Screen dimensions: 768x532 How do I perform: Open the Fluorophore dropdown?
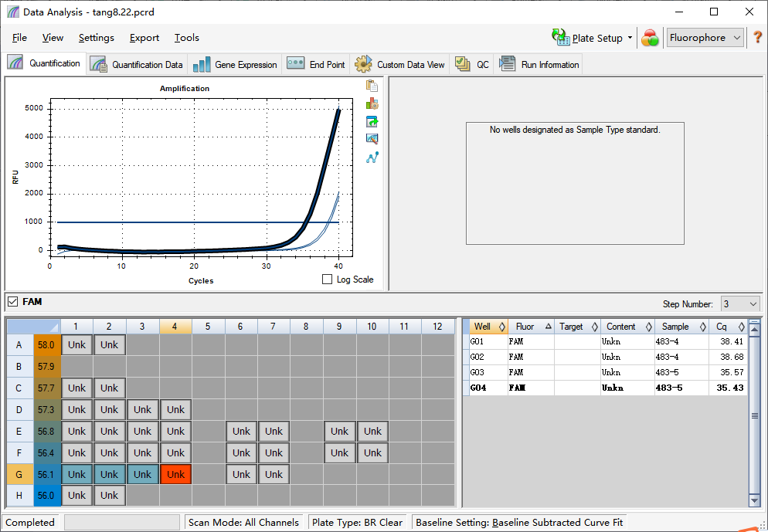click(705, 38)
